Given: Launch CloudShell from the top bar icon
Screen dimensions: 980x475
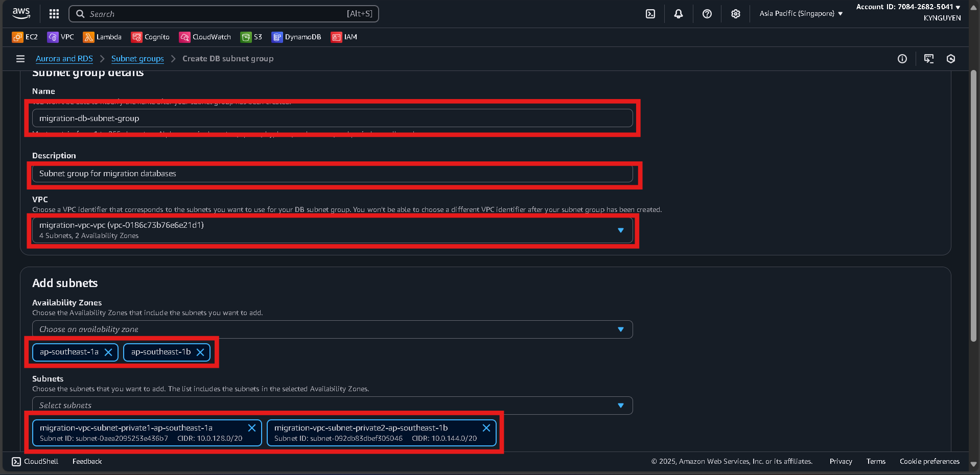Looking at the screenshot, I should point(650,14).
